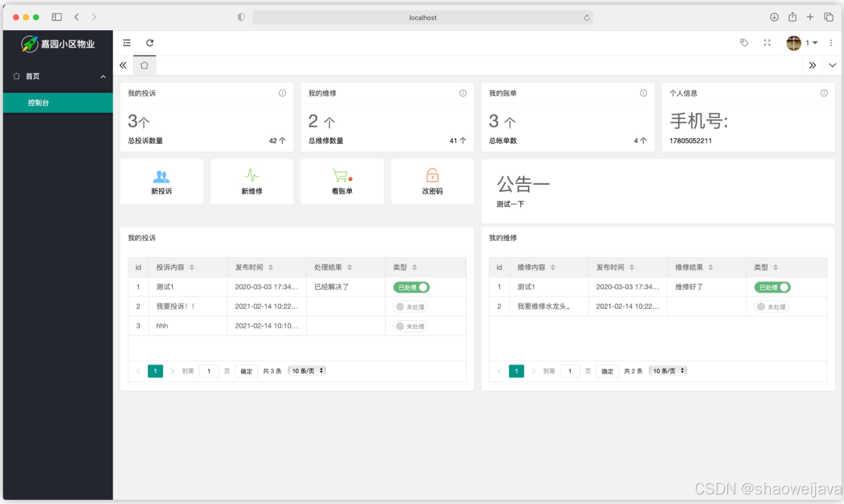Open 看账单 shortcut

[x=342, y=182]
